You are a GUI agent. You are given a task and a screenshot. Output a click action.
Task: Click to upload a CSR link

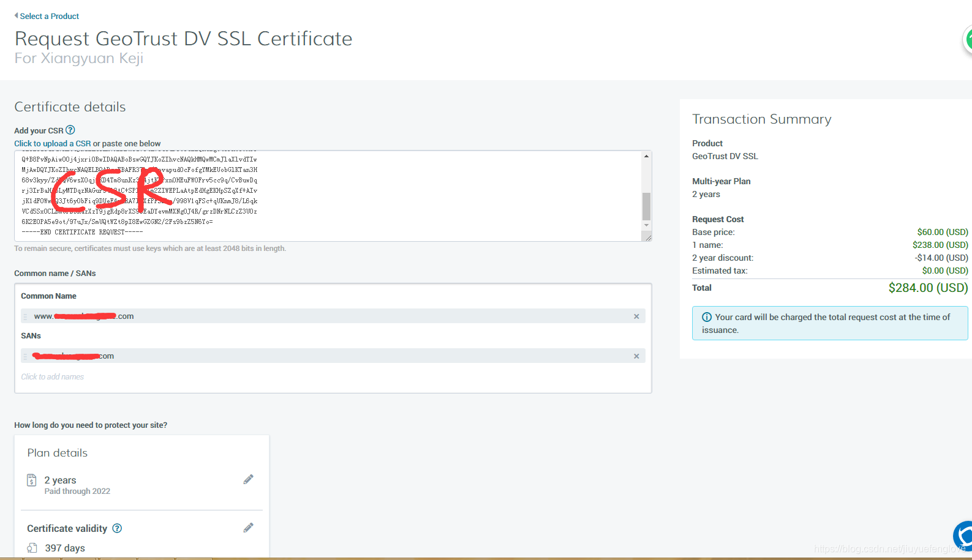[53, 144]
